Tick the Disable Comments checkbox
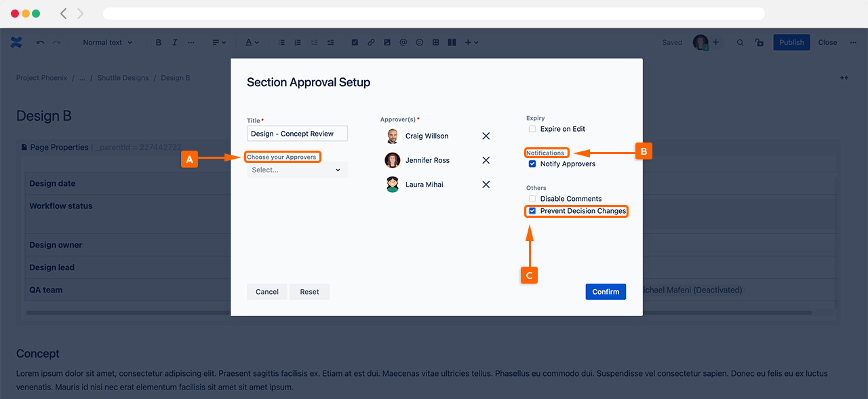 [532, 199]
